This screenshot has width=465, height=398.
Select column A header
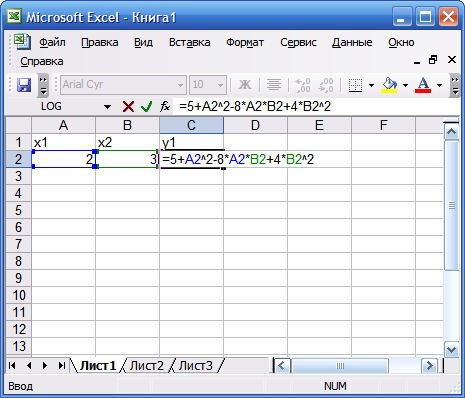point(63,126)
